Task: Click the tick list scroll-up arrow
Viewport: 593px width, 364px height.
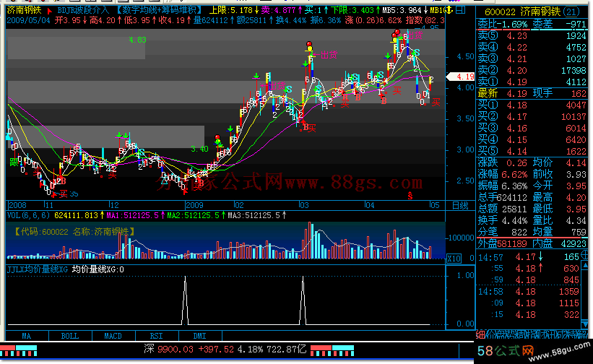Action: (584, 266)
